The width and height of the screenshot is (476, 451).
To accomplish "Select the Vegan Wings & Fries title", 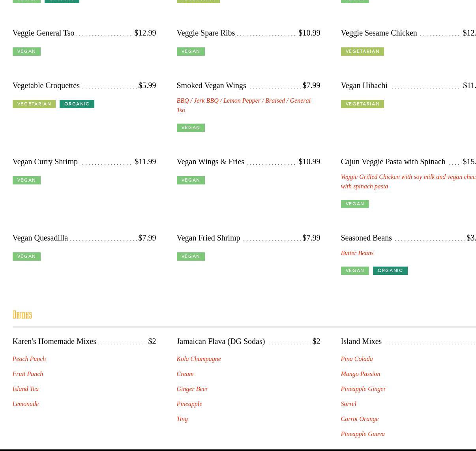I will click(210, 162).
